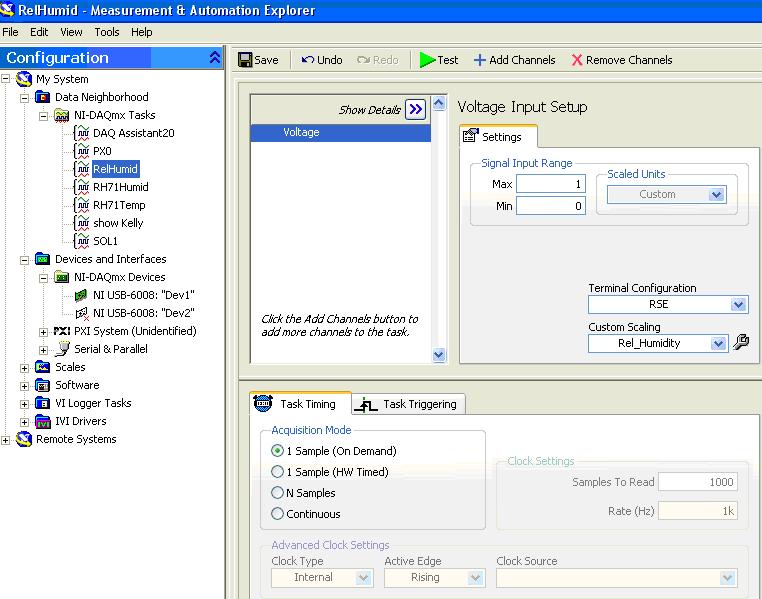762x599 pixels.
Task: Enable Continuous acquisition mode
Action: [278, 514]
